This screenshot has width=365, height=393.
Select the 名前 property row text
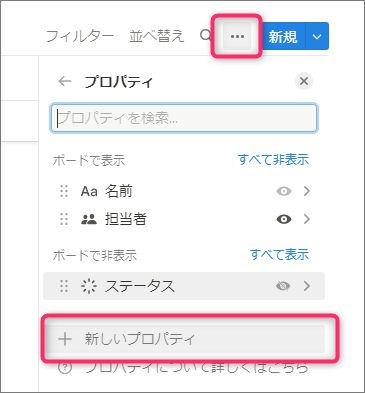tap(119, 191)
